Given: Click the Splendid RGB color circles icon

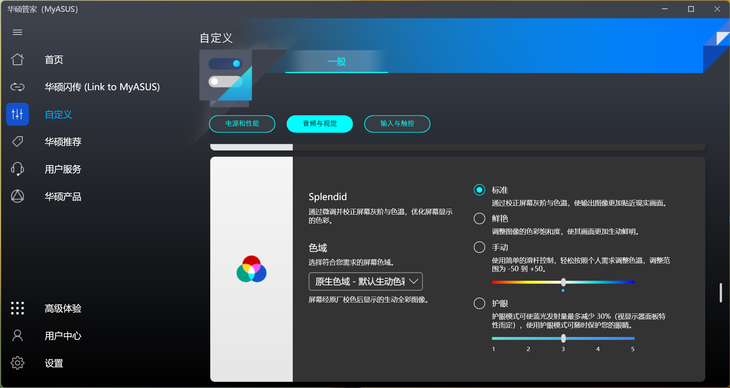Looking at the screenshot, I should click(251, 269).
